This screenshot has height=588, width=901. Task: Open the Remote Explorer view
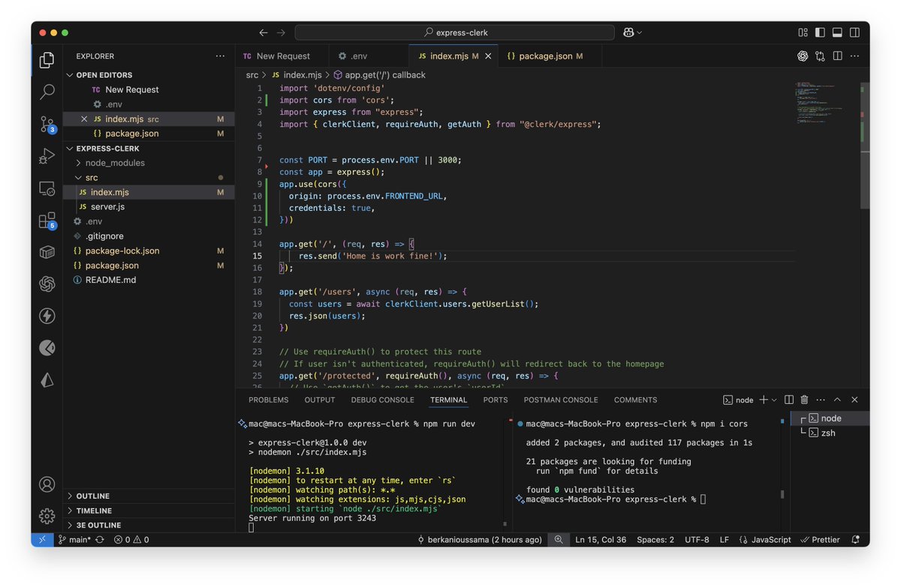point(47,188)
